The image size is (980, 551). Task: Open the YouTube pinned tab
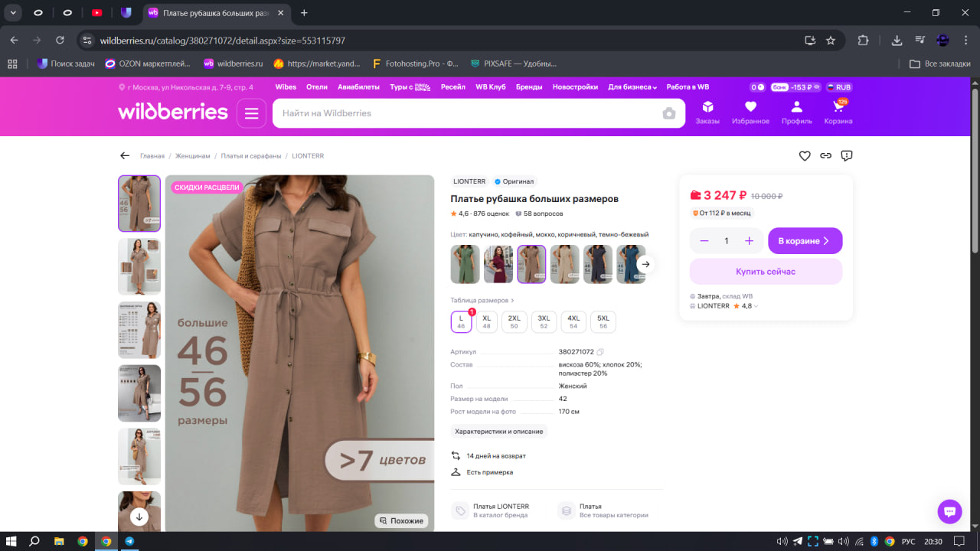coord(96,12)
